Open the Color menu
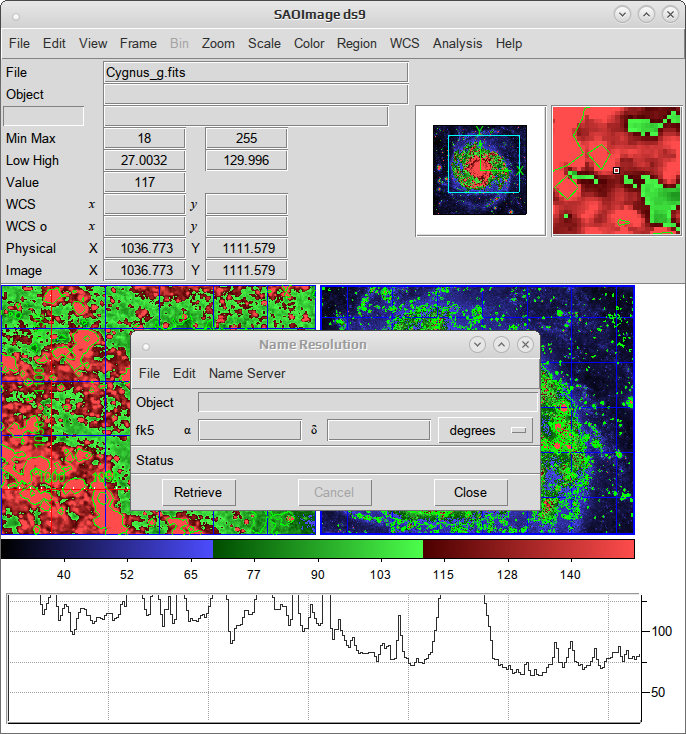 (309, 44)
